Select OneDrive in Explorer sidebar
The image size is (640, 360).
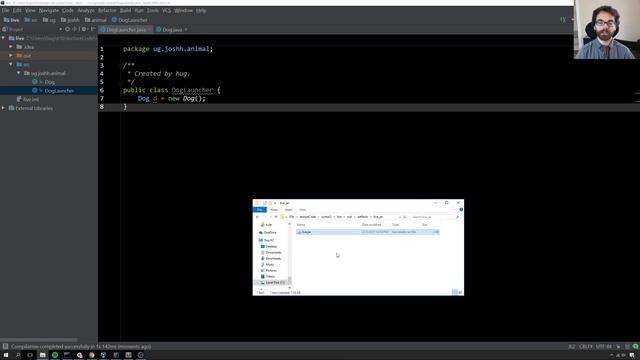267,233
